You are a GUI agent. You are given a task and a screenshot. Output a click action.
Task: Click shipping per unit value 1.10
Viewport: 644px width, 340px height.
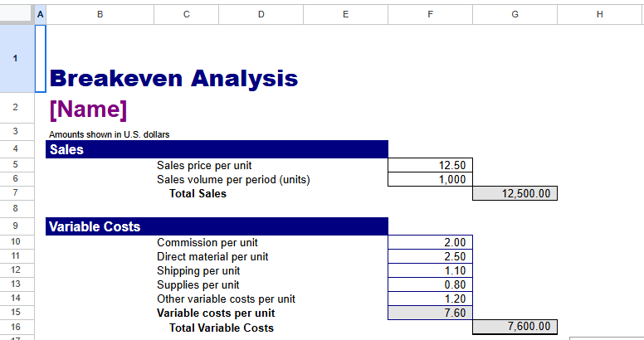click(x=429, y=270)
